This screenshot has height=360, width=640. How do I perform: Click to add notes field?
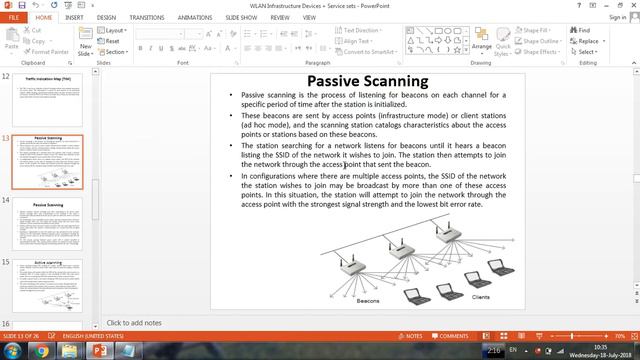pos(134,323)
